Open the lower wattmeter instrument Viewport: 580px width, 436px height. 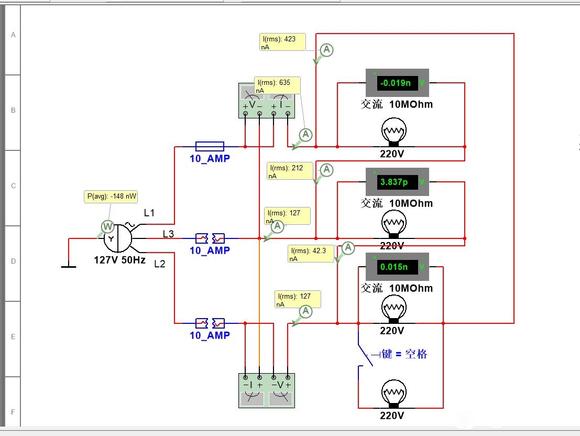(x=267, y=391)
